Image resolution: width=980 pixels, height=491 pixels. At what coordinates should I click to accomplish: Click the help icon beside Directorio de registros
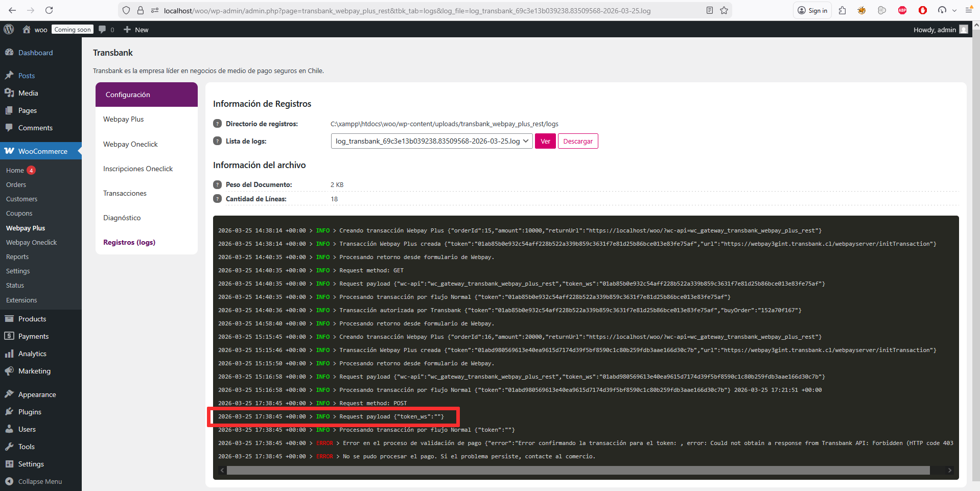click(x=217, y=124)
